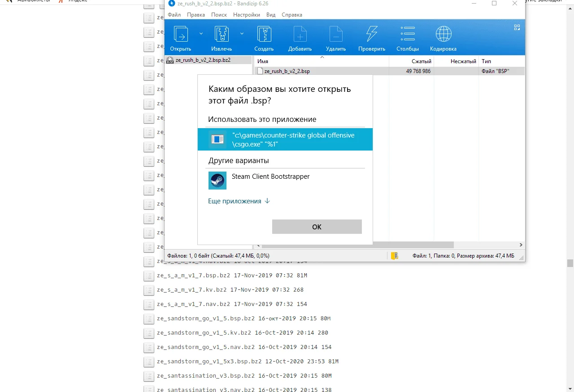Open the Файл menu
Viewport: 574px width, 392px height.
click(174, 15)
